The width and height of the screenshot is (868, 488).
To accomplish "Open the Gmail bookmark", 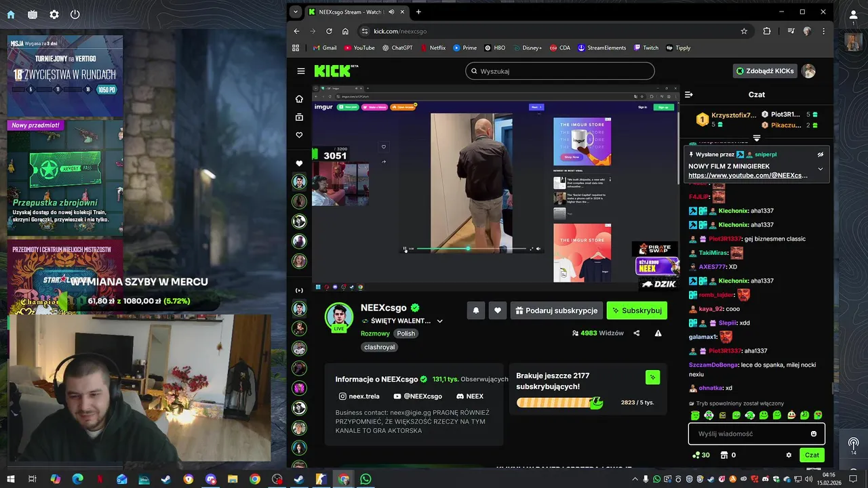I will click(x=325, y=48).
